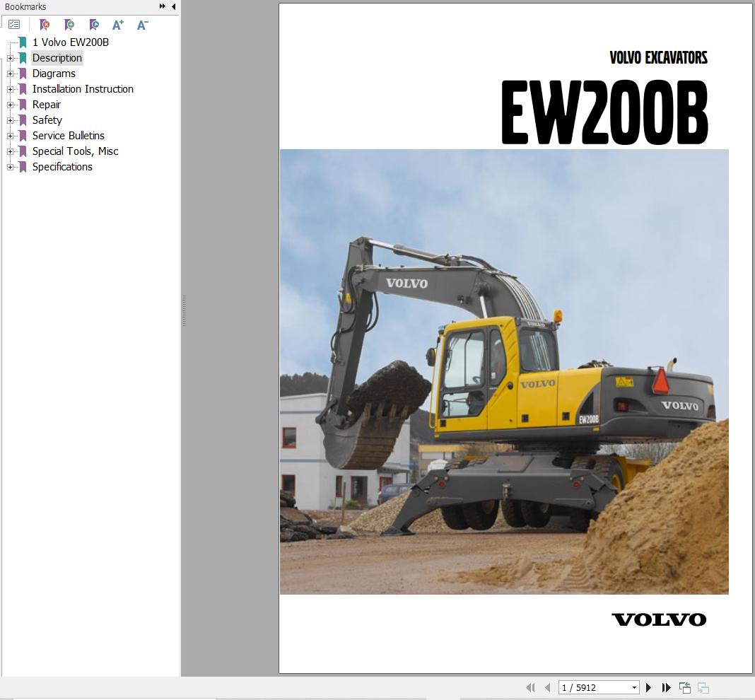The height and width of the screenshot is (700, 755).
Task: Click the 1 Volvo EW200B bookmark flag icon
Action: (23, 42)
